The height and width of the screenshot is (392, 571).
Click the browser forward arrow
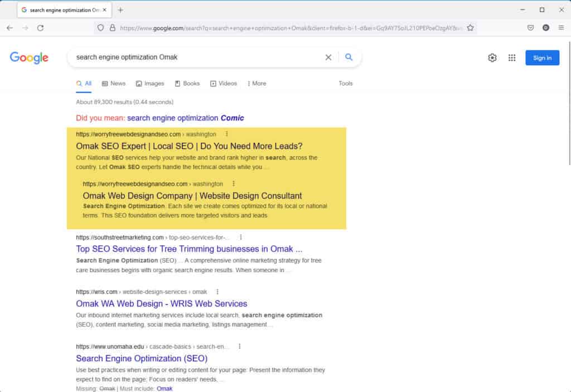point(25,28)
